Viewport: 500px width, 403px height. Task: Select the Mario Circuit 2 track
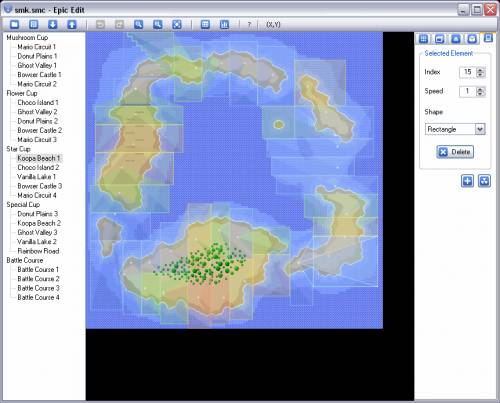point(37,84)
